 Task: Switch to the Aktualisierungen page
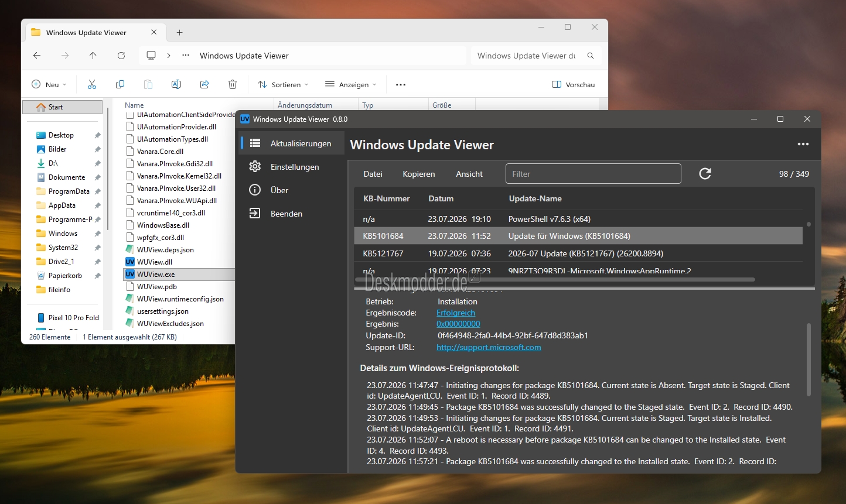pos(292,143)
